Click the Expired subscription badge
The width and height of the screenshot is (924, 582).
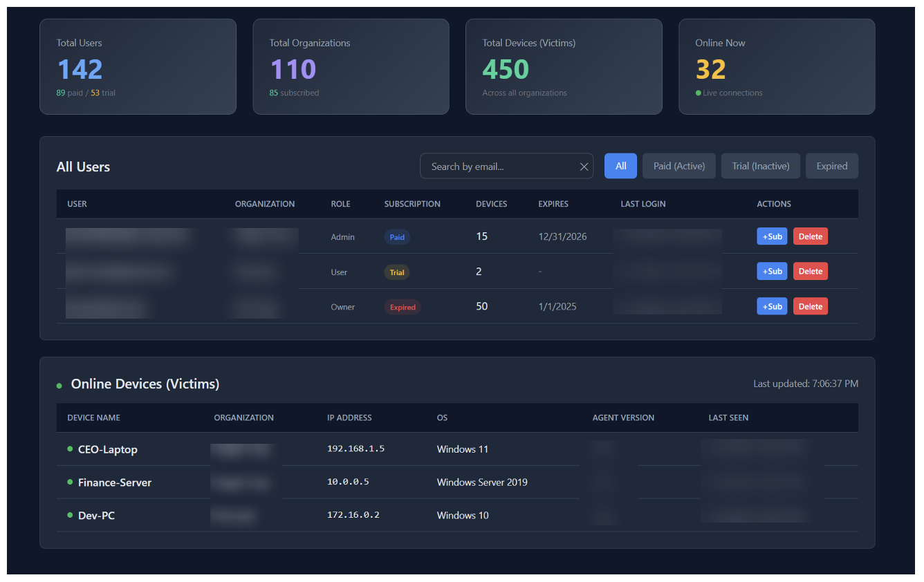point(403,308)
